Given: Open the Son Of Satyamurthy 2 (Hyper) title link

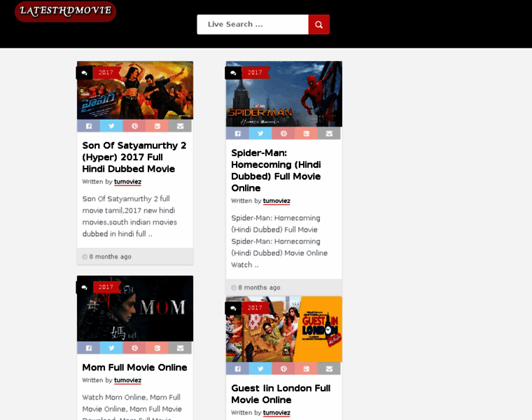Looking at the screenshot, I should [x=134, y=157].
